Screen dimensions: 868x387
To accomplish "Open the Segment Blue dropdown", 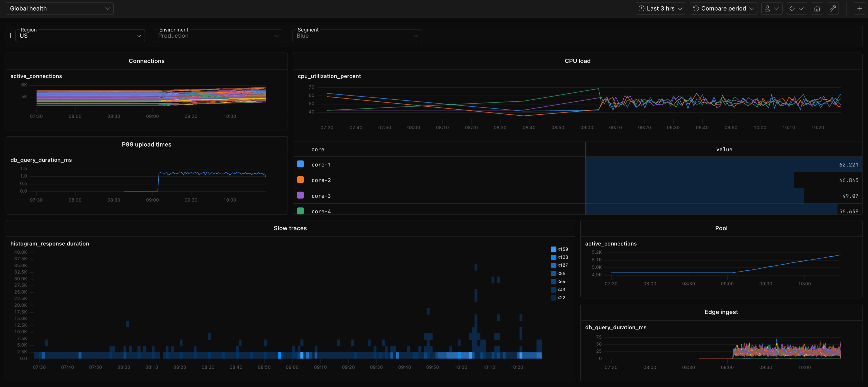I will tap(357, 36).
